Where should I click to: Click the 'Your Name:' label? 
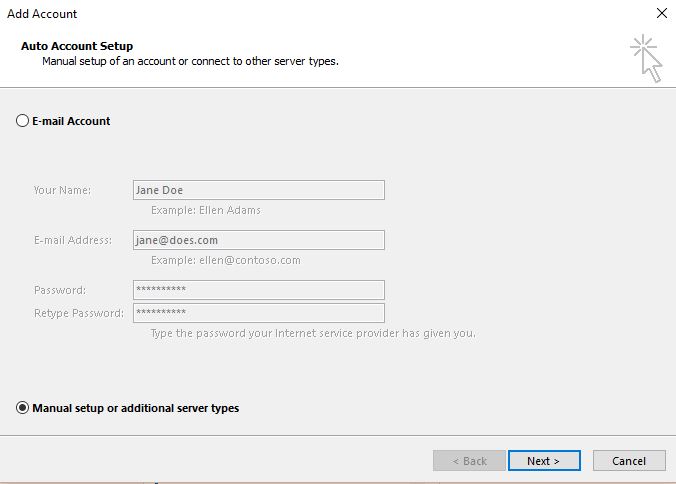click(62, 190)
